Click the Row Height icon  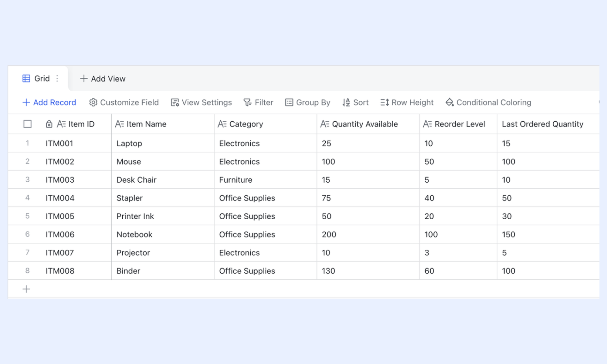point(385,103)
